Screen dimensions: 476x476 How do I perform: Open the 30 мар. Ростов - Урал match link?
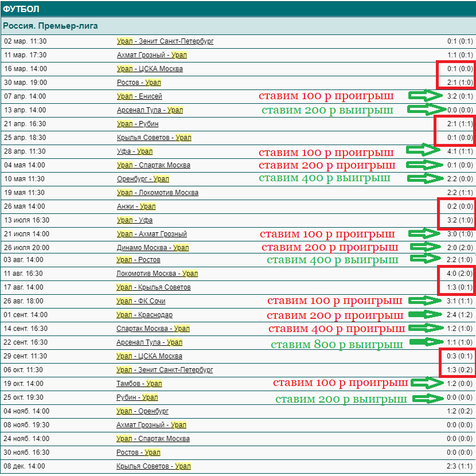[x=139, y=83]
